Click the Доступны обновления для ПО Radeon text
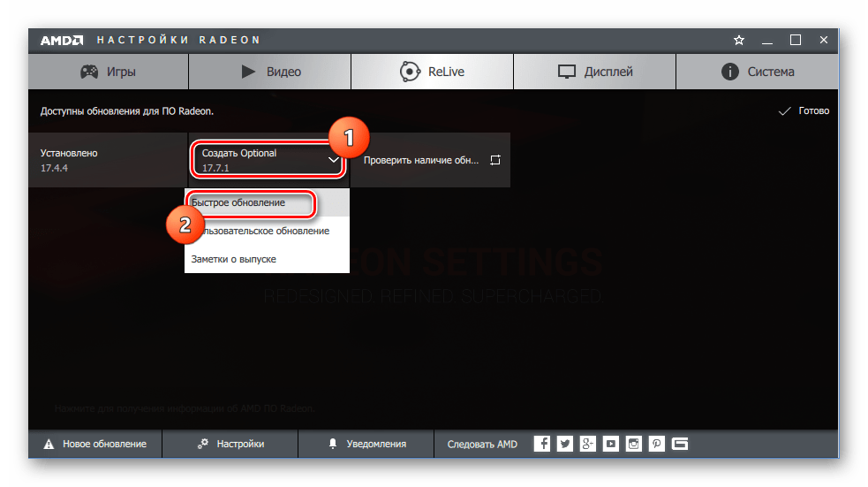Image resolution: width=868 pixels, height=487 pixels. (x=127, y=110)
